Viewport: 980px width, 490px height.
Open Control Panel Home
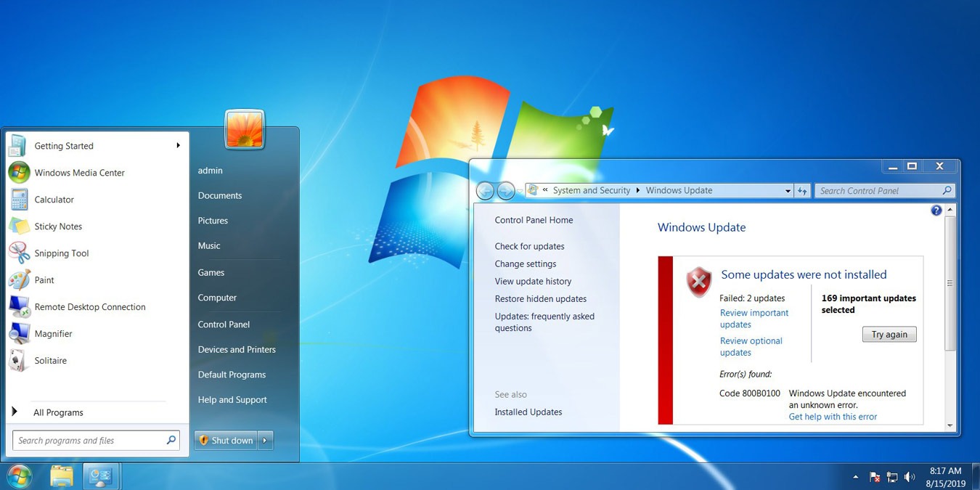pos(534,219)
